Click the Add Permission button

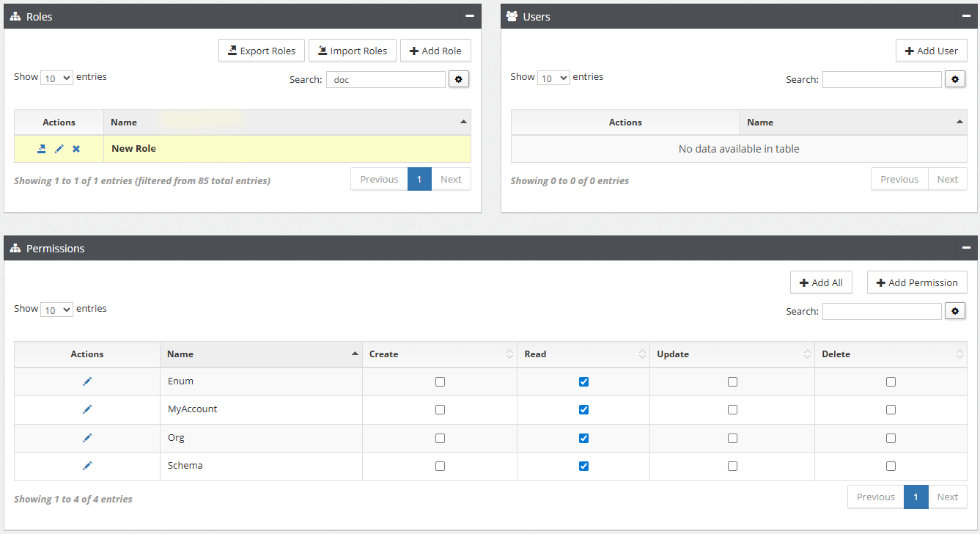coord(917,282)
